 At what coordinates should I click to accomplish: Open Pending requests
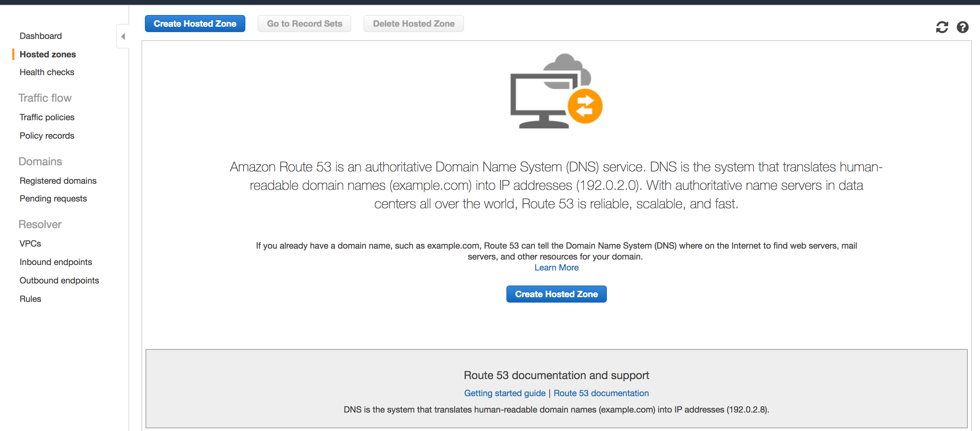tap(53, 199)
